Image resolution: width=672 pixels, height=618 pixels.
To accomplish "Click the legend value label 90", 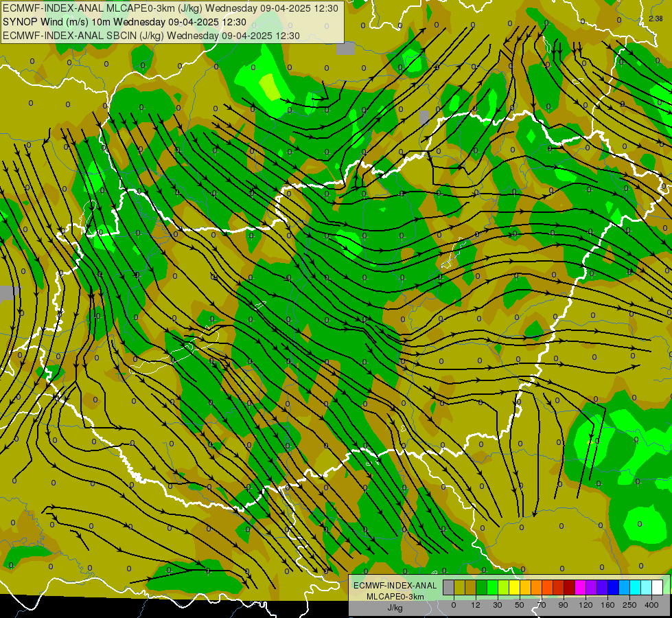I will [x=564, y=606].
